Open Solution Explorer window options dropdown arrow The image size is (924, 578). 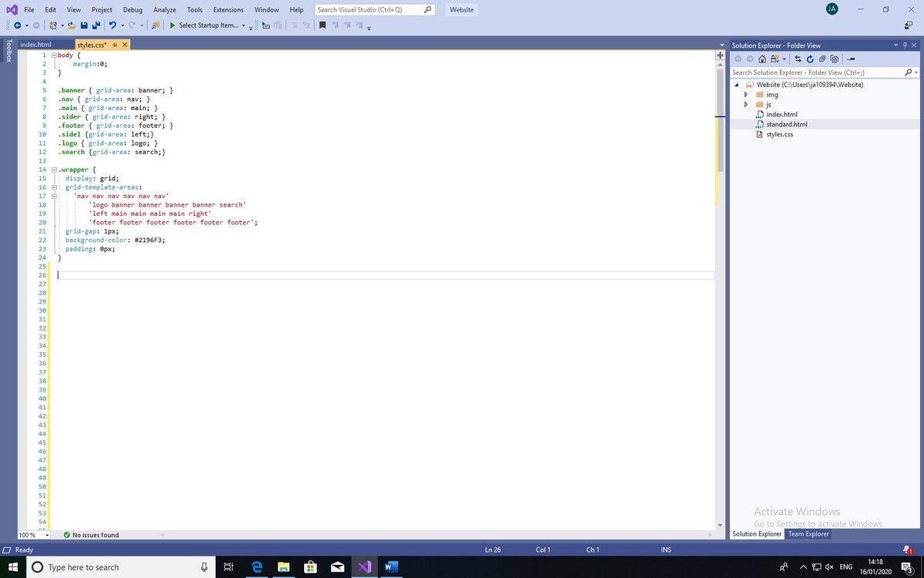click(x=896, y=45)
